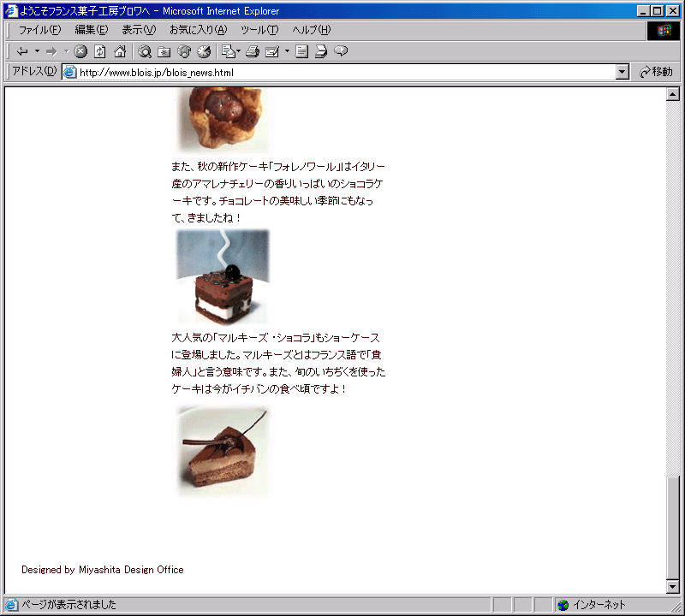Screen dimensions: 685x616
Task: Click the IE page icon in status bar
Action: pyautogui.click(x=11, y=605)
